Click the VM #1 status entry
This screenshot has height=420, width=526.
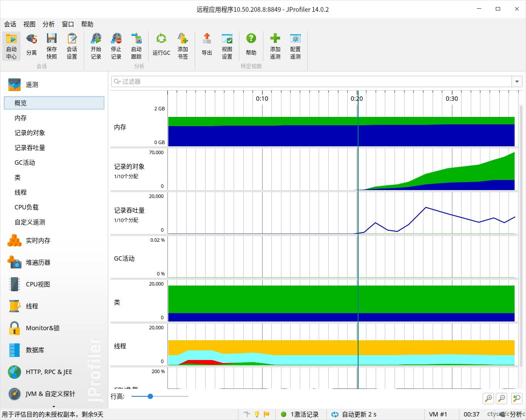pyautogui.click(x=438, y=414)
